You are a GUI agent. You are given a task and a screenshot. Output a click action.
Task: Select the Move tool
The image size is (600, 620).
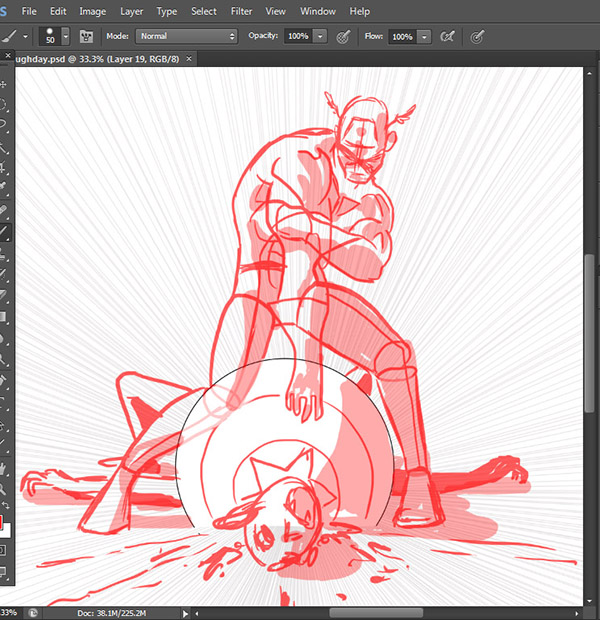4,84
